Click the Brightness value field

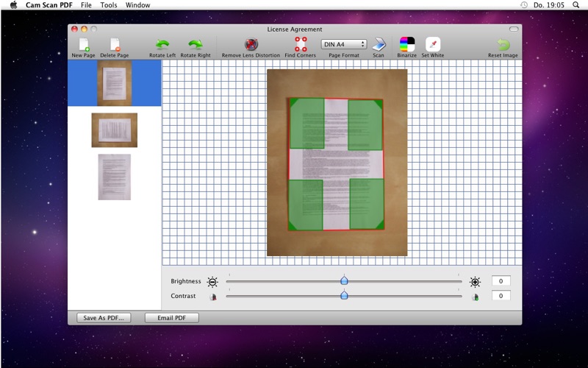[x=501, y=281]
